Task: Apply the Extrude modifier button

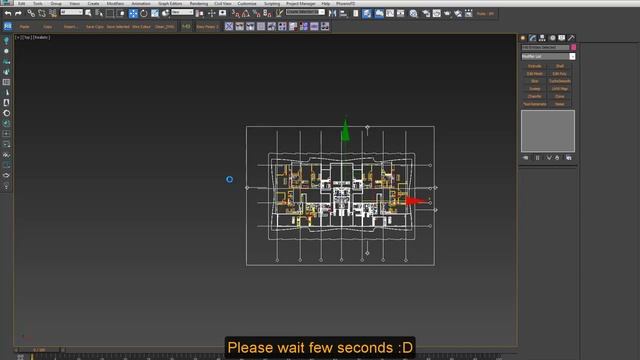Action: point(534,66)
